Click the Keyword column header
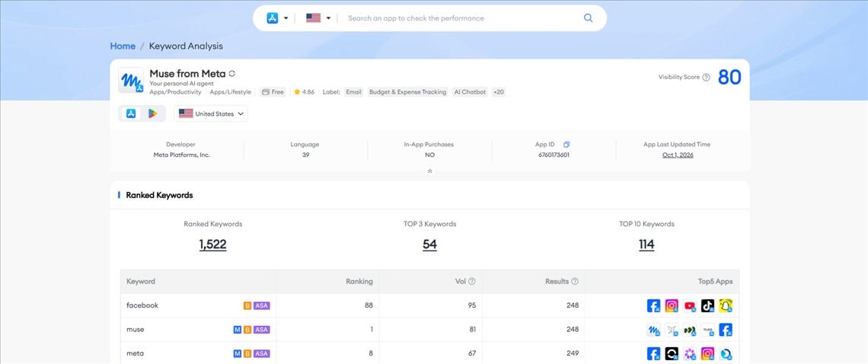 [x=141, y=282]
